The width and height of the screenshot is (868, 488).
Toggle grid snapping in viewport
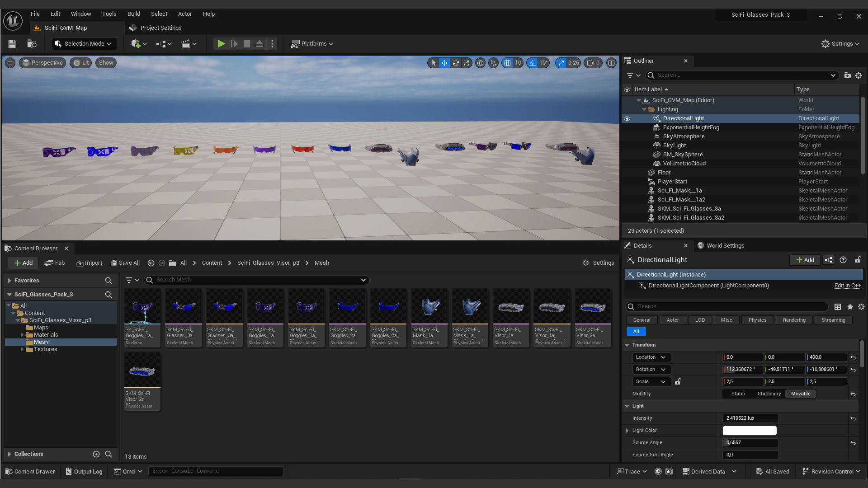coord(507,63)
